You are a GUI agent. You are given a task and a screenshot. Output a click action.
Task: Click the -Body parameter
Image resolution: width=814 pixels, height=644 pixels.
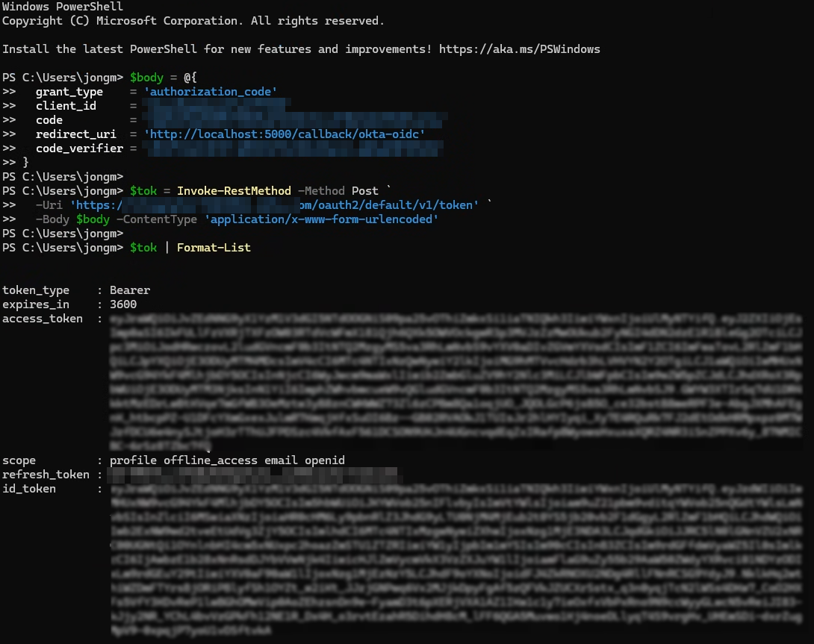tap(52, 219)
